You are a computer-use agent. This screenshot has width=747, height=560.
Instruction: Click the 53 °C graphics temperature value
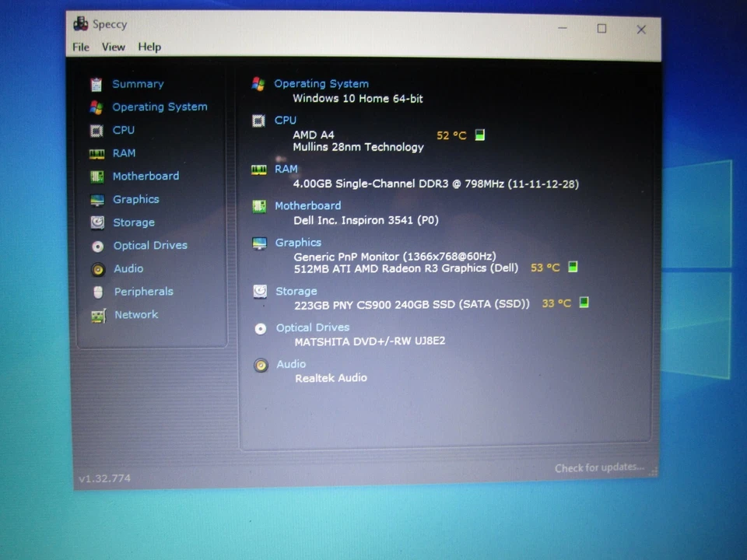point(545,268)
